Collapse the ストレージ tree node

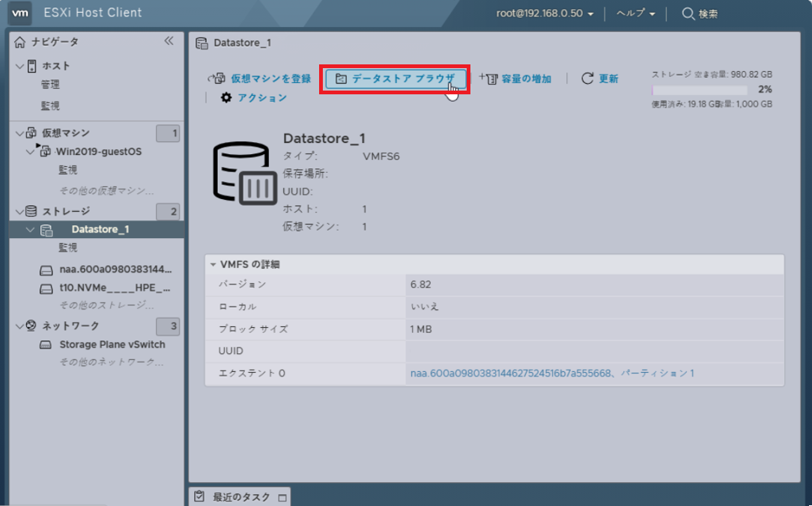coord(19,211)
